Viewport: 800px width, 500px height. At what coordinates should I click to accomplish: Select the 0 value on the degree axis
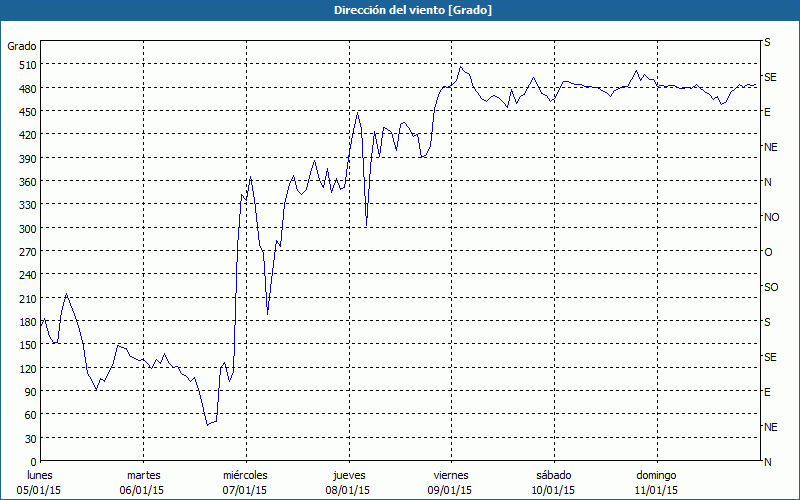pyautogui.click(x=32, y=462)
